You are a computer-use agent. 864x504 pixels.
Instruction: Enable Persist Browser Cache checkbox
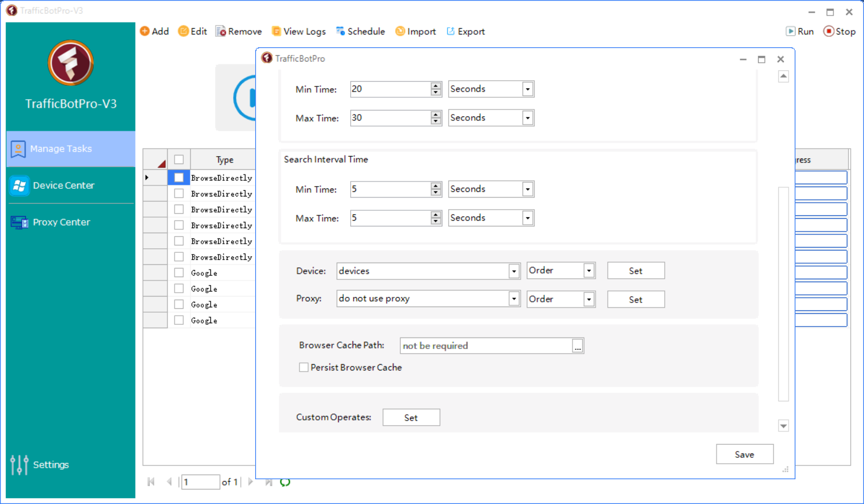click(x=304, y=367)
